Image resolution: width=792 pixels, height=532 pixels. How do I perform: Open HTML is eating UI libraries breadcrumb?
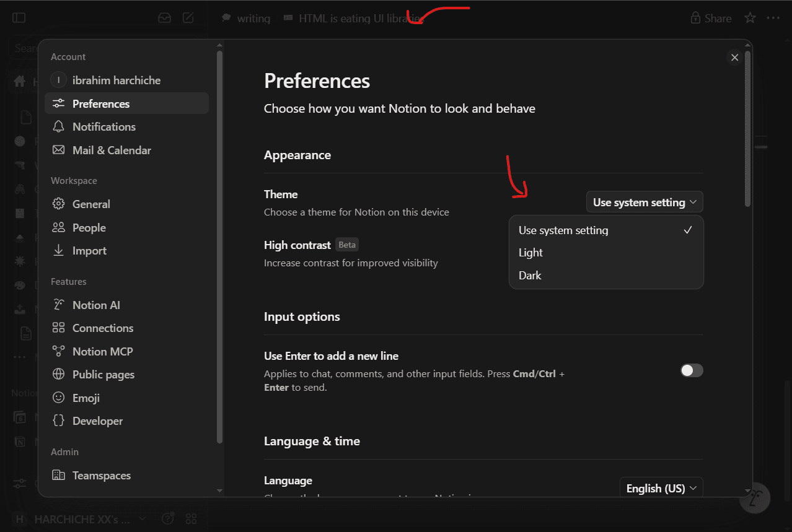coord(354,18)
